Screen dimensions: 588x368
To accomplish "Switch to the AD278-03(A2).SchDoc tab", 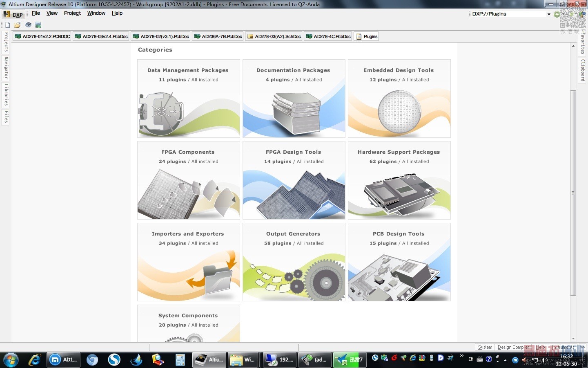I will click(x=274, y=36).
